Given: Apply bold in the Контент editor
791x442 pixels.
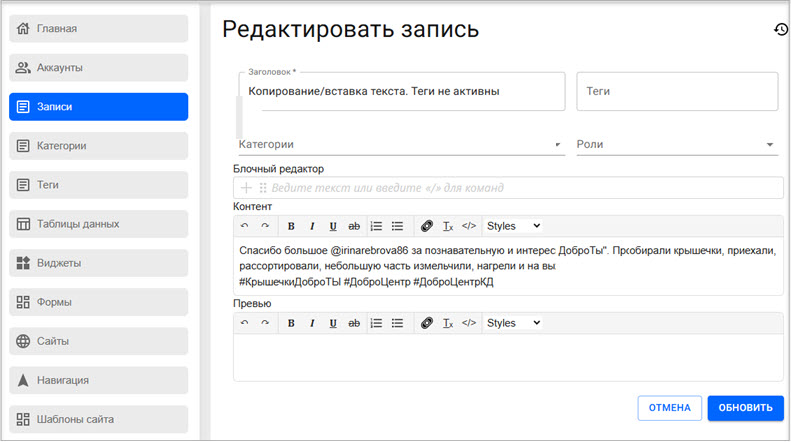Looking at the screenshot, I should [x=291, y=226].
